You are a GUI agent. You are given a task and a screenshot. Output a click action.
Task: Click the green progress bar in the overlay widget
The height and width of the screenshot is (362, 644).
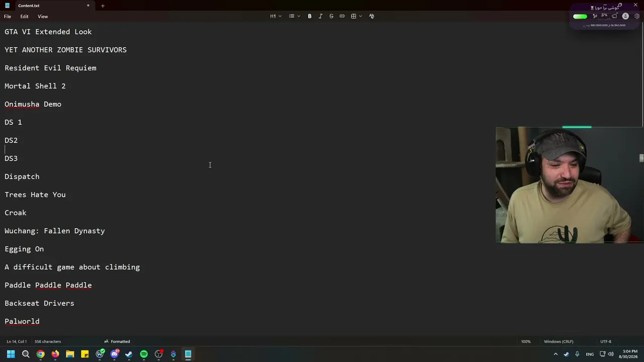[580, 16]
